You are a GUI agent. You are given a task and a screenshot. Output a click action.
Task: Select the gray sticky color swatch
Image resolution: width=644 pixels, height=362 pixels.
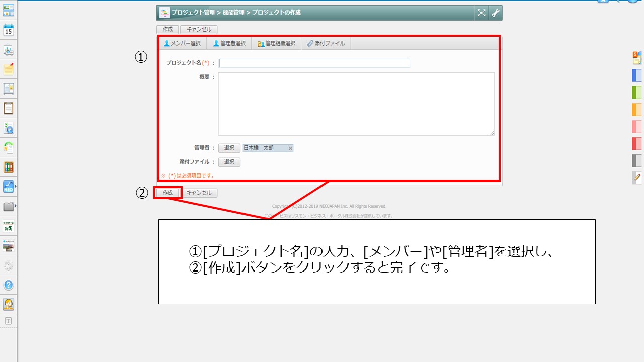(x=637, y=161)
